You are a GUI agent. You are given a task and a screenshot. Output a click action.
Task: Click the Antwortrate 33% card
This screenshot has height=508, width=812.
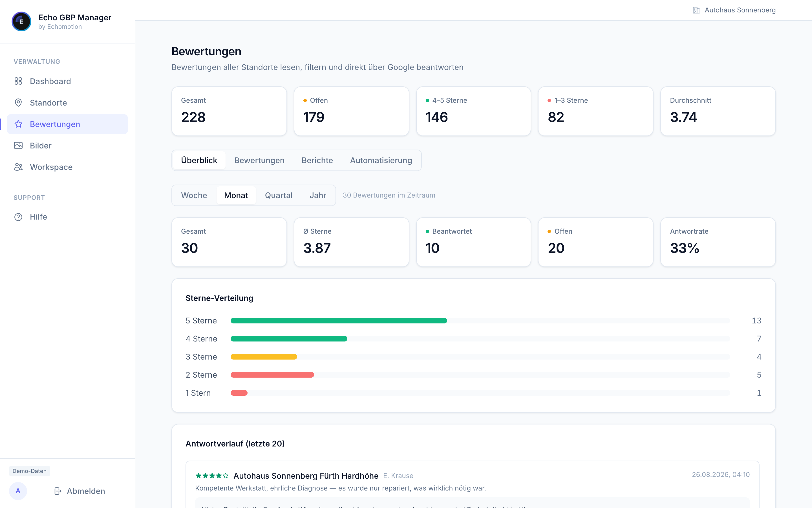click(718, 242)
